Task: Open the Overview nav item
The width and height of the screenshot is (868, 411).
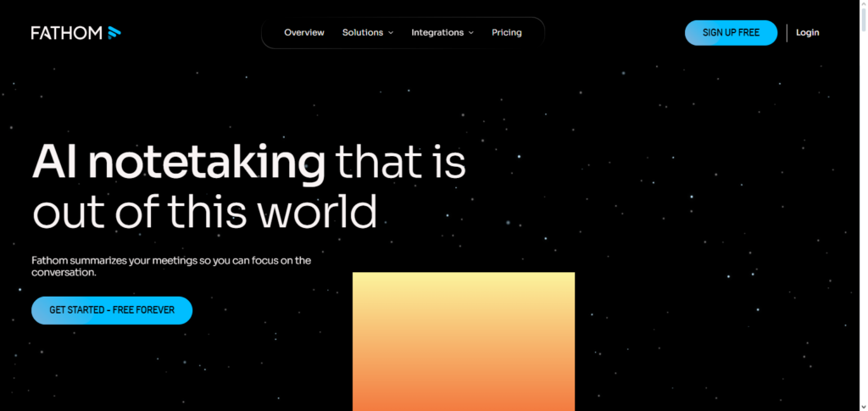Action: pyautogui.click(x=304, y=33)
